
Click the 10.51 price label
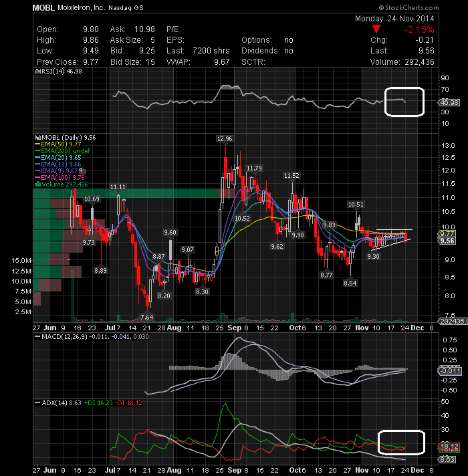356,205
